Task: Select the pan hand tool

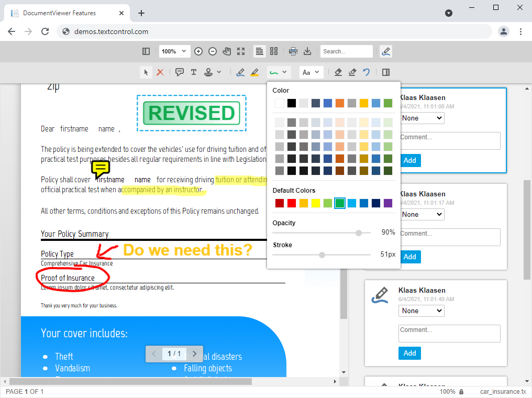Action: pos(227,51)
